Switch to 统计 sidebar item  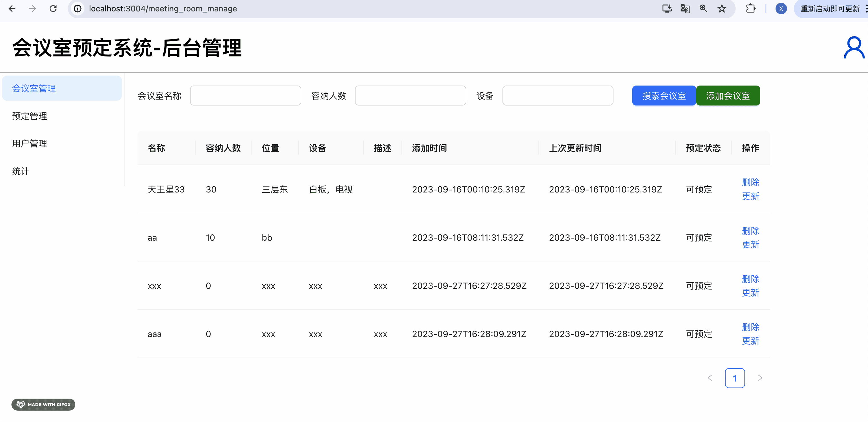[x=21, y=171]
